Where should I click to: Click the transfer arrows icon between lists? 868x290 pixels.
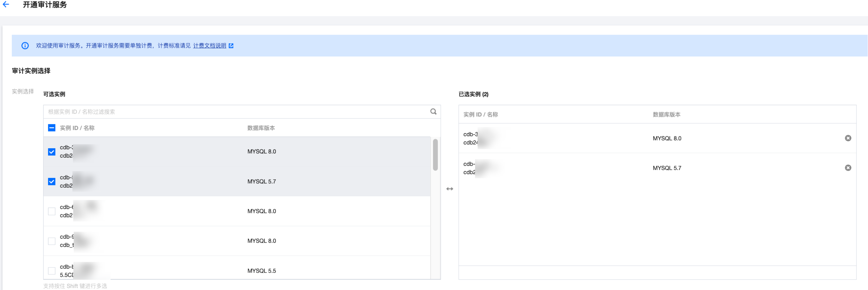(x=449, y=189)
